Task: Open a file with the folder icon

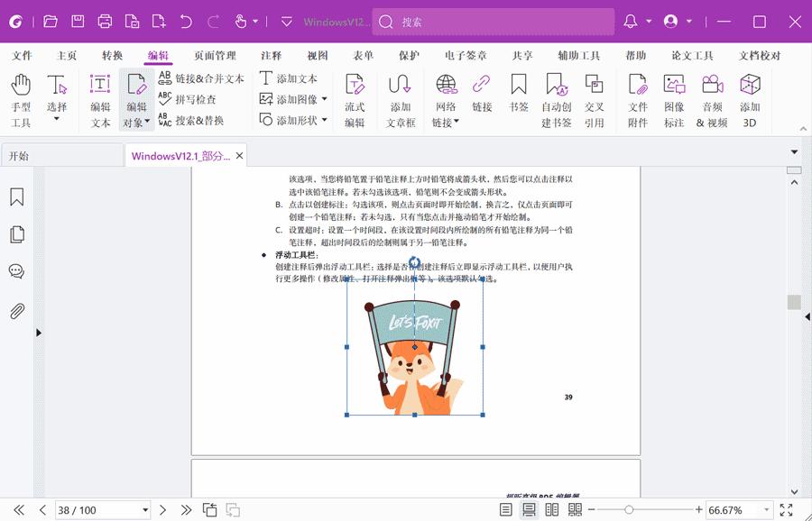Action: [51, 22]
